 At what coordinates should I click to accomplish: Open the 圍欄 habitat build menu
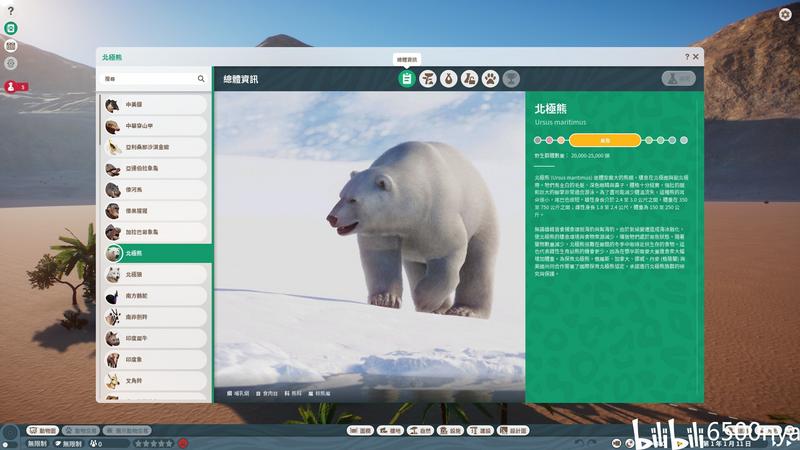(360, 431)
